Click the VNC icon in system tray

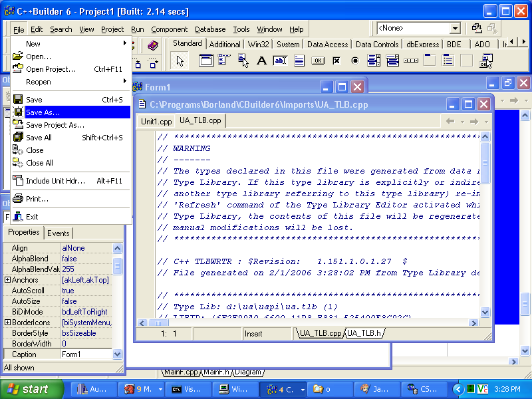pos(483,389)
